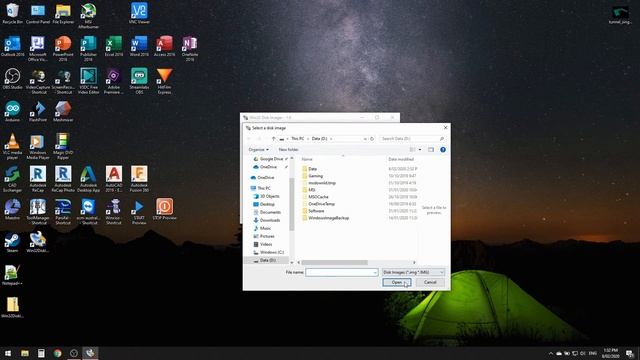Open the Windows Start menu
This screenshot has width=640, height=360.
pos(8,353)
